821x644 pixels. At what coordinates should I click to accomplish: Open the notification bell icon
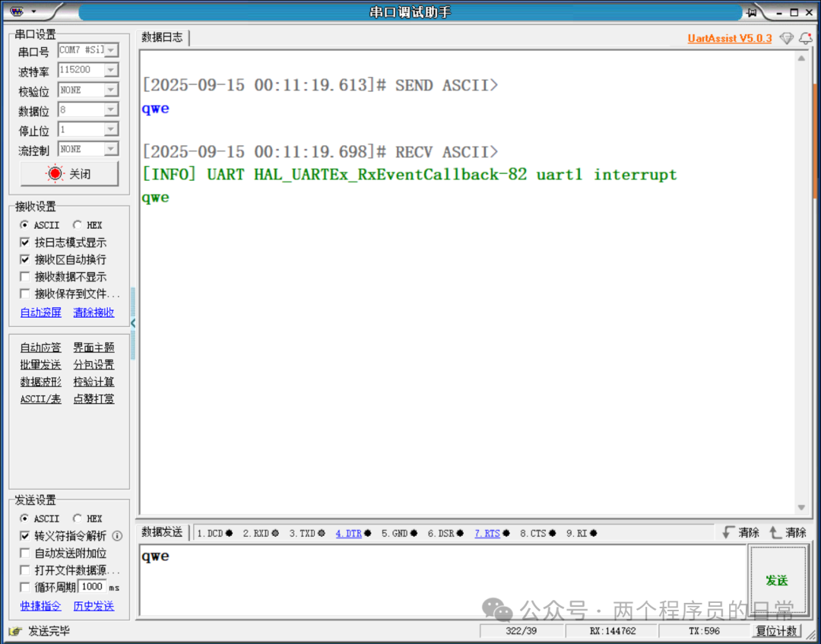tap(805, 38)
